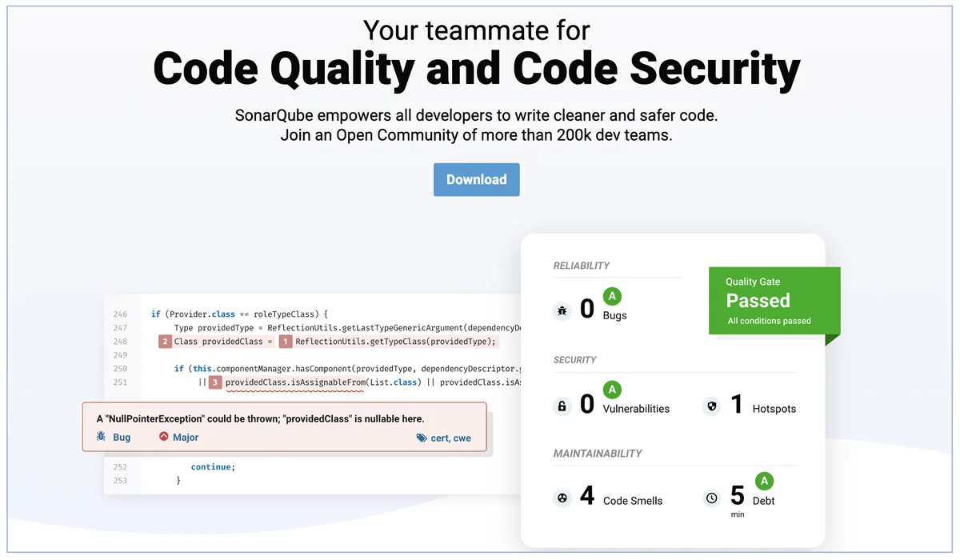Screen dimensions: 960x560
Task: Click the bug icon next to Bugs
Action: tap(562, 310)
